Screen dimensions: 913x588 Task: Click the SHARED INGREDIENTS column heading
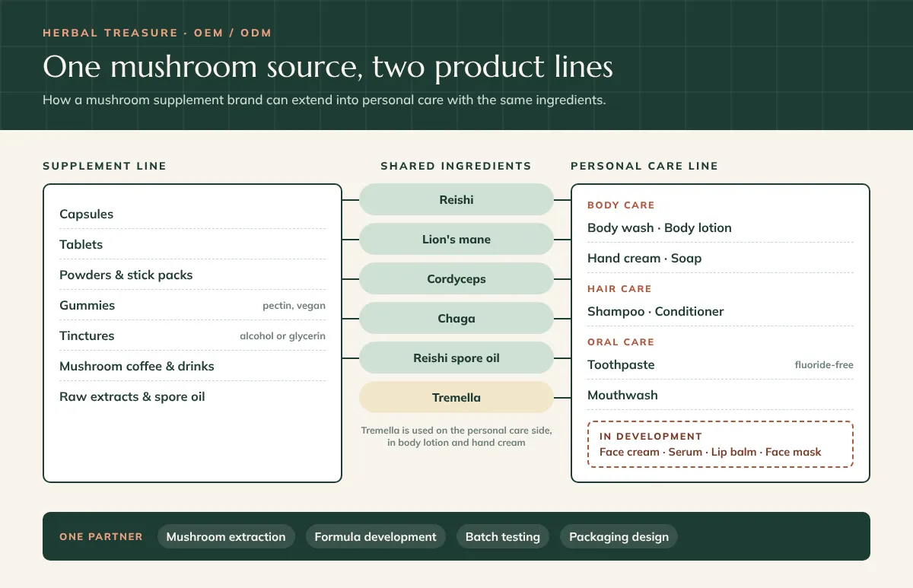[456, 166]
